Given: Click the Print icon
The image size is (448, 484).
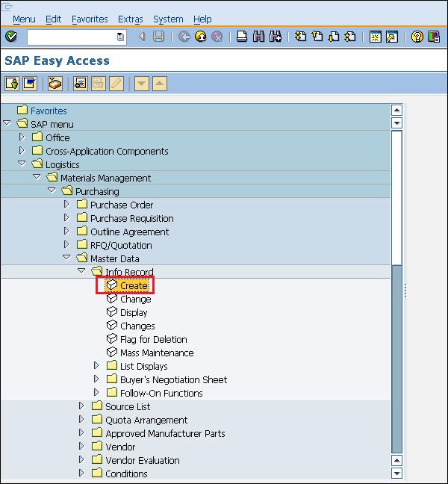Looking at the screenshot, I should [x=242, y=37].
